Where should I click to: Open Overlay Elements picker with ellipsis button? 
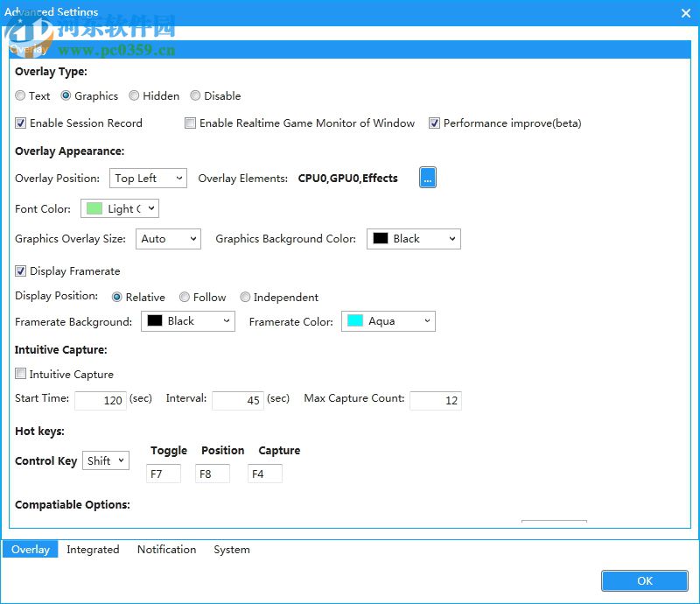coord(427,178)
